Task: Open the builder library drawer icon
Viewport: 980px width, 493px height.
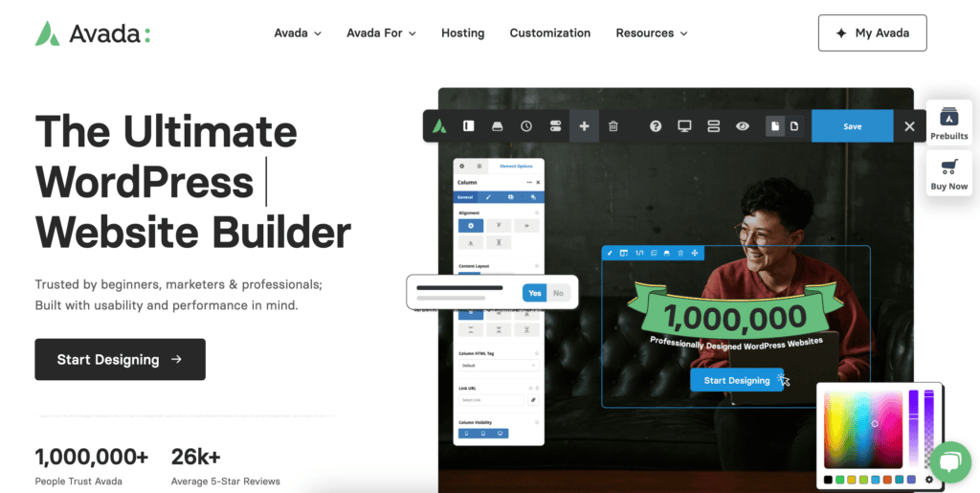Action: [497, 126]
